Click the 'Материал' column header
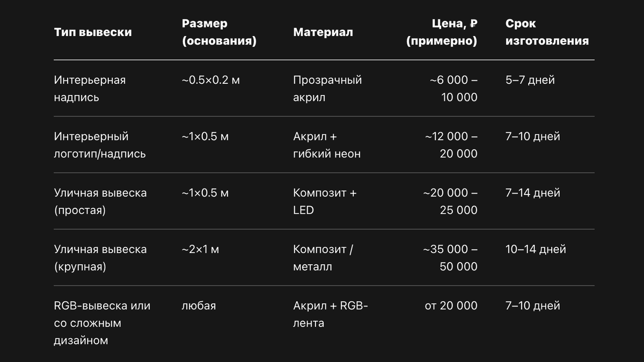 tap(323, 32)
